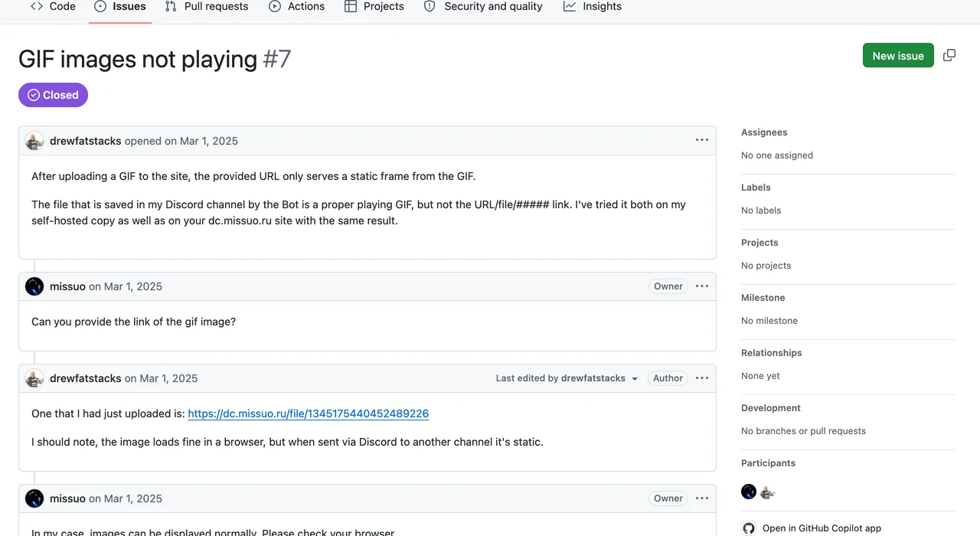Click the Author badge
The image size is (980, 536).
click(668, 378)
